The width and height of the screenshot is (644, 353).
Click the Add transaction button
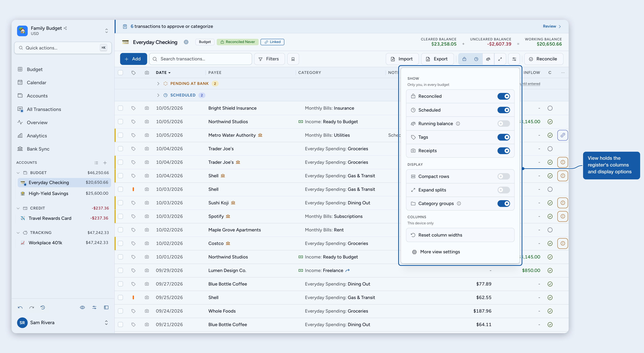click(x=133, y=59)
